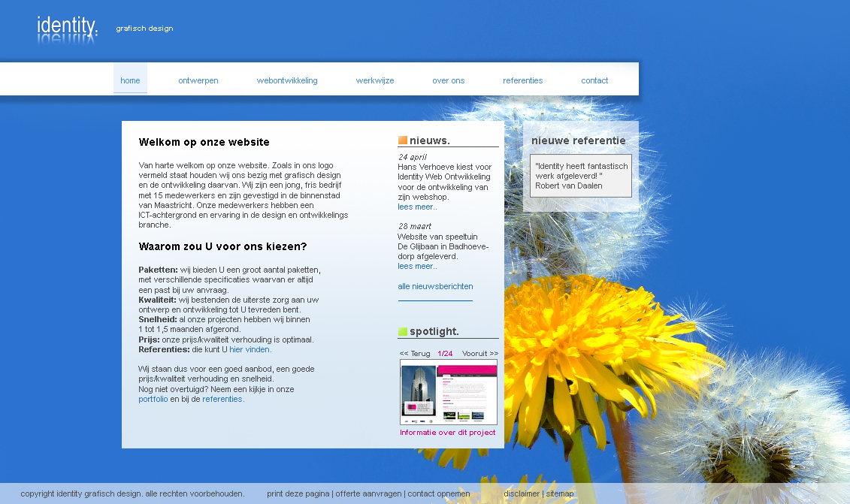Advance spotlight with 'Vooruit >>'
Image resolution: width=850 pixels, height=504 pixels.
coord(480,353)
